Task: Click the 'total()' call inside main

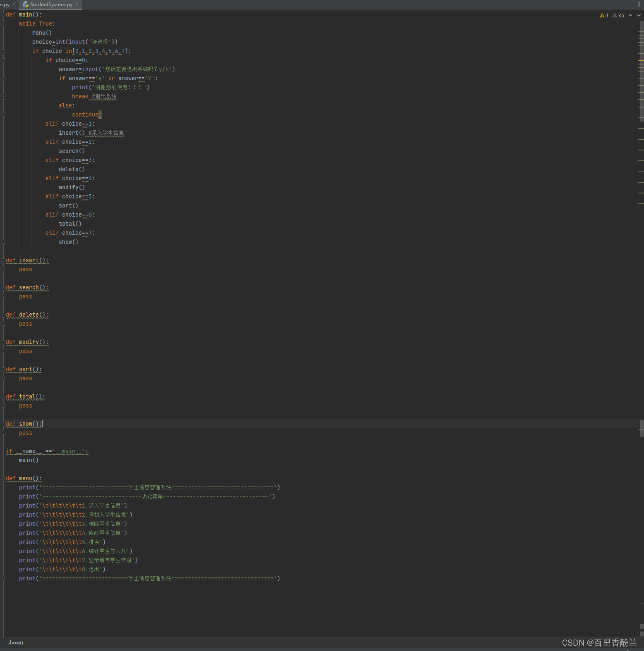Action: click(70, 224)
